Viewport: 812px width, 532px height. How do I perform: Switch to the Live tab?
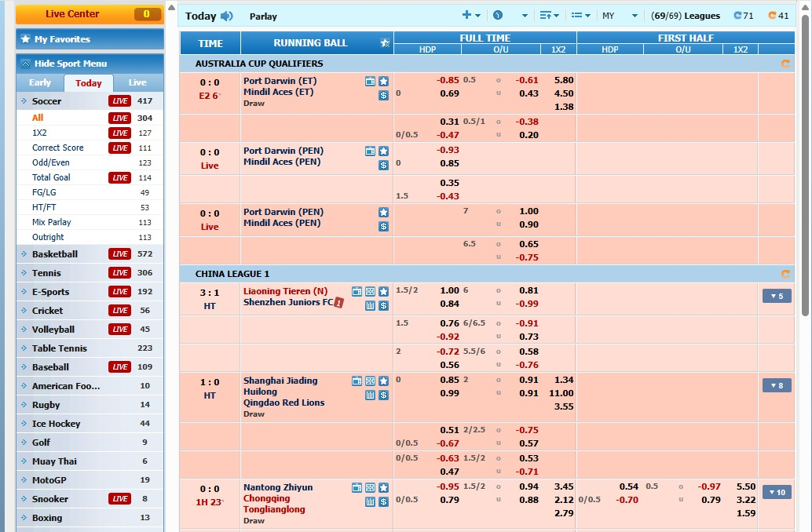(x=137, y=83)
